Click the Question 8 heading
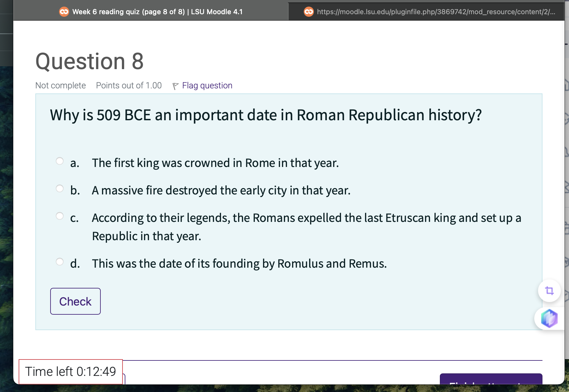 (89, 61)
